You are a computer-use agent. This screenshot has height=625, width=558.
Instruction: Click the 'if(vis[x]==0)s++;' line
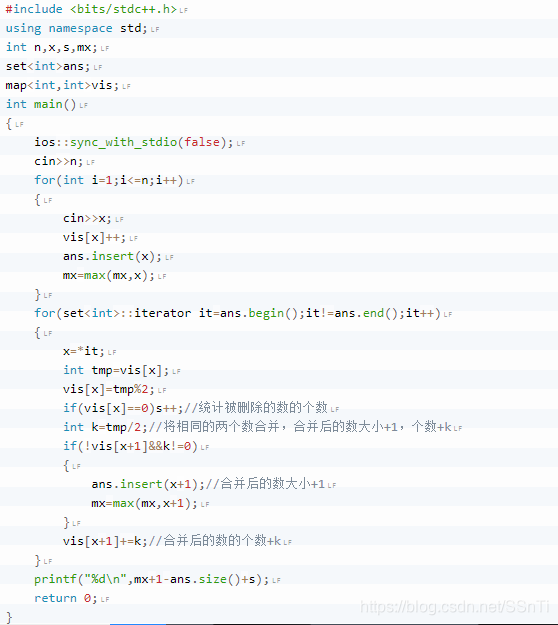pyautogui.click(x=195, y=408)
